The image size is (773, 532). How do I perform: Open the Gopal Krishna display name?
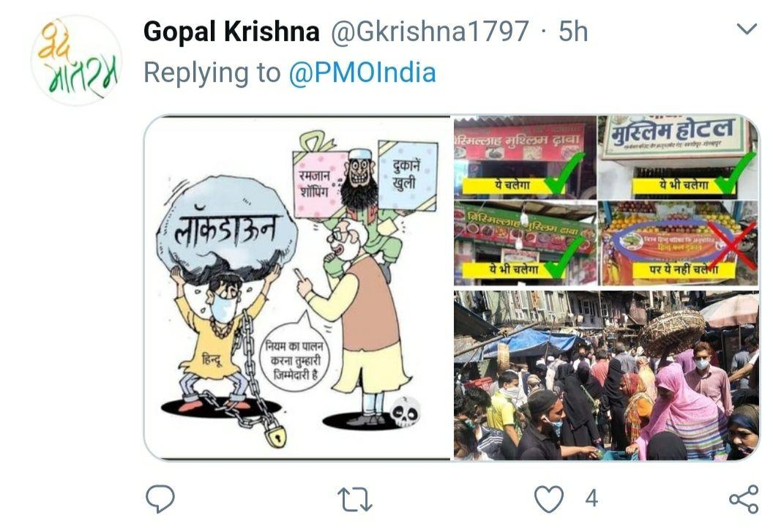coord(231,31)
